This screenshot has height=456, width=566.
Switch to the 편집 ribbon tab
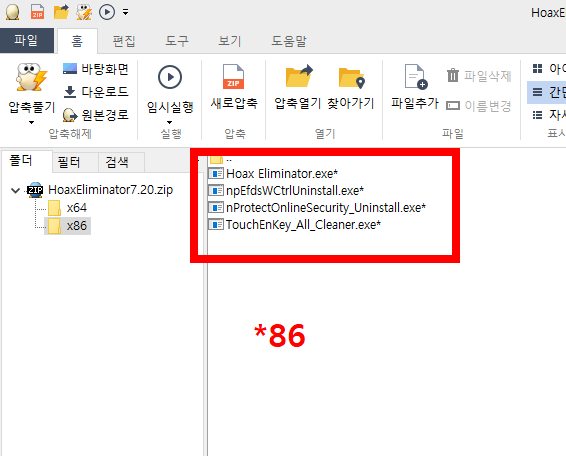click(124, 41)
